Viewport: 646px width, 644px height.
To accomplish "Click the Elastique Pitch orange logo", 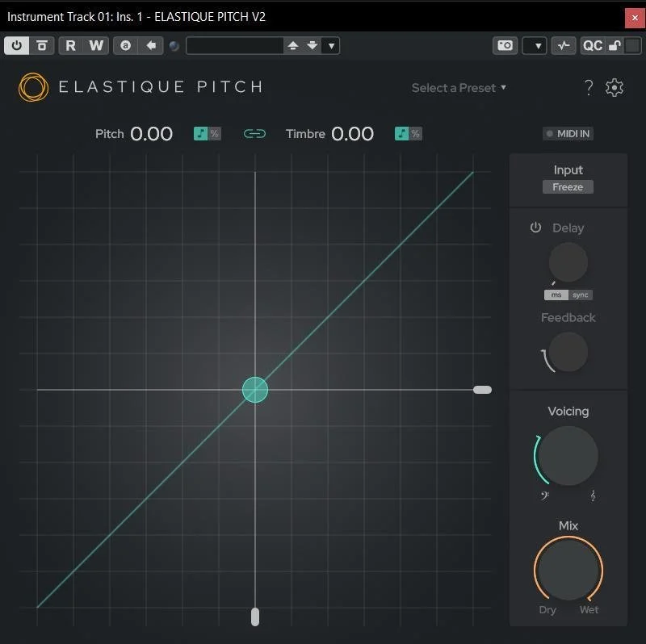I will coord(33,87).
